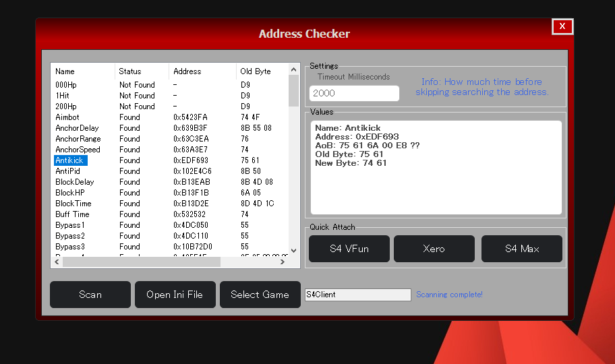The width and height of the screenshot is (615, 364).
Task: Click address 0x5423FA of Aimbot
Action: [190, 117]
